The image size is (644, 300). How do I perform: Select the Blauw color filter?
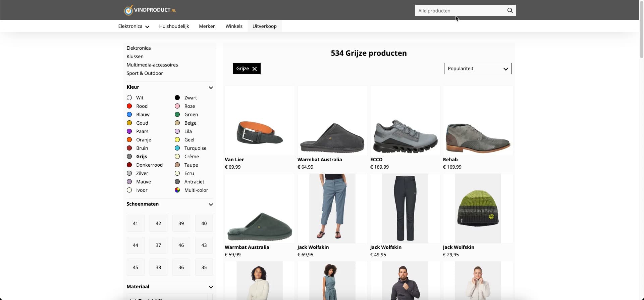pos(138,115)
